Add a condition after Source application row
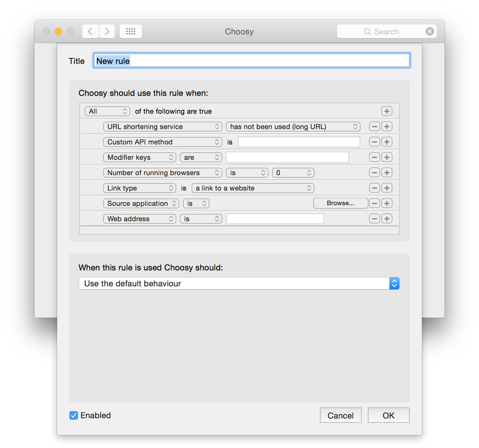 tap(387, 203)
